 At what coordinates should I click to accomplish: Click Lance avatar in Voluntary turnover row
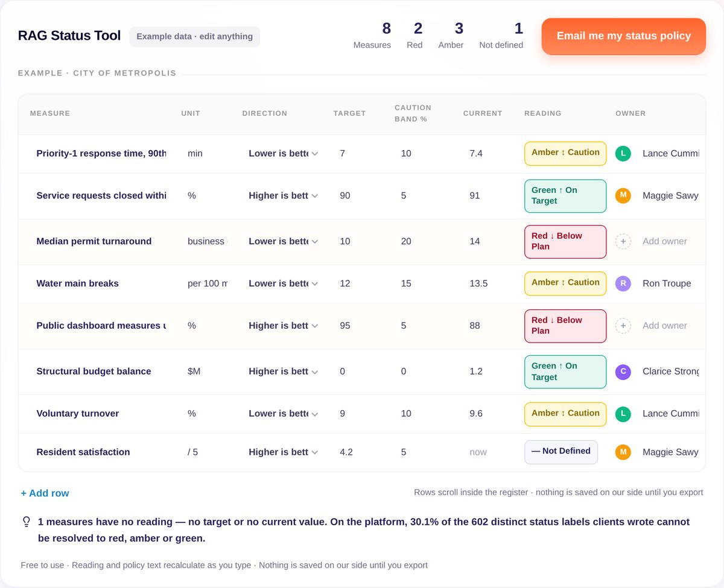click(623, 414)
